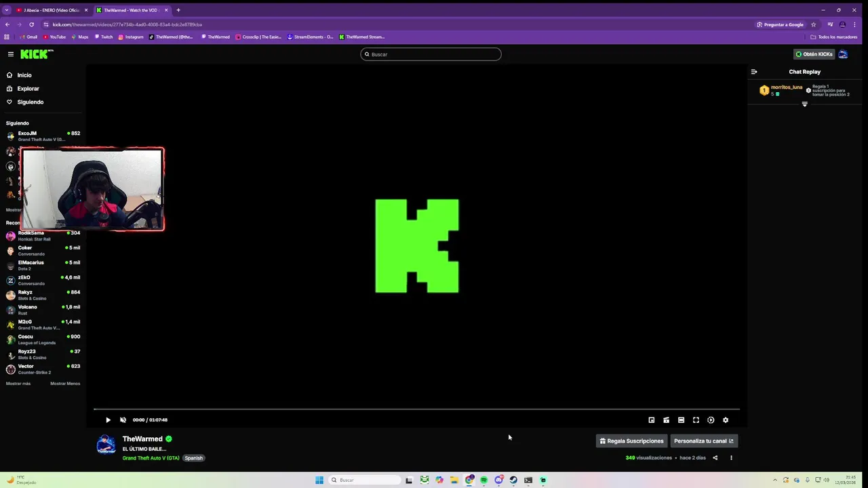The height and width of the screenshot is (488, 868).
Task: Select TheWarmed Watch the VOD tab
Action: 132,10
